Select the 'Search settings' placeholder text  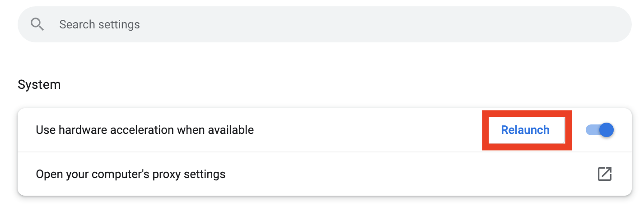pyautogui.click(x=99, y=24)
